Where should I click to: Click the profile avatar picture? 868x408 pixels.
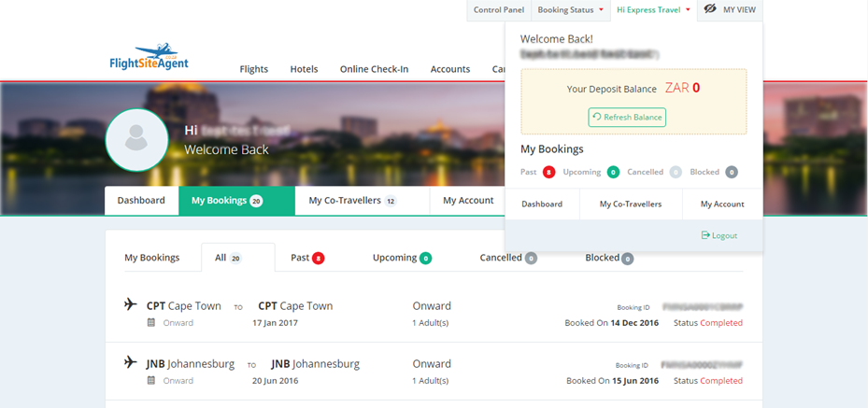tap(136, 139)
